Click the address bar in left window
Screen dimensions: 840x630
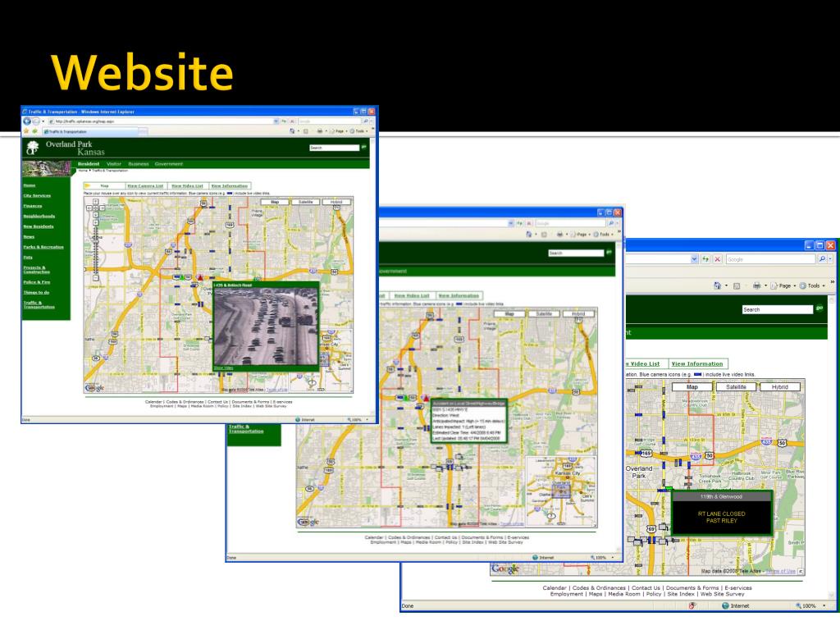[x=163, y=121]
